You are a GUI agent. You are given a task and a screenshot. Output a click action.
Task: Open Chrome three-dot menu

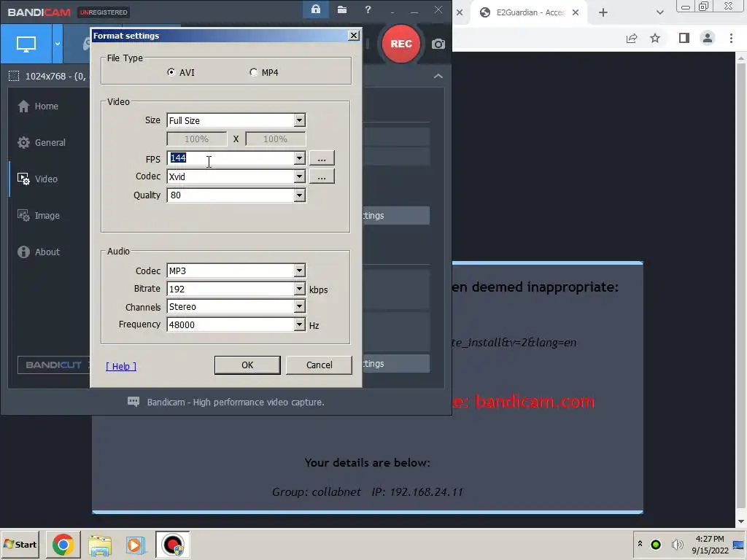click(x=731, y=38)
